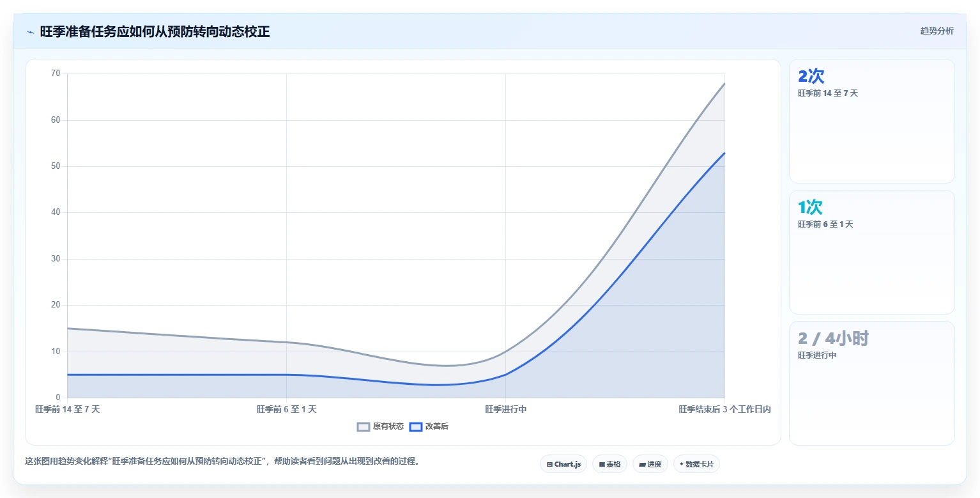This screenshot has width=980, height=498.
Task: Toggle the 改善后 legend item
Action: point(429,426)
